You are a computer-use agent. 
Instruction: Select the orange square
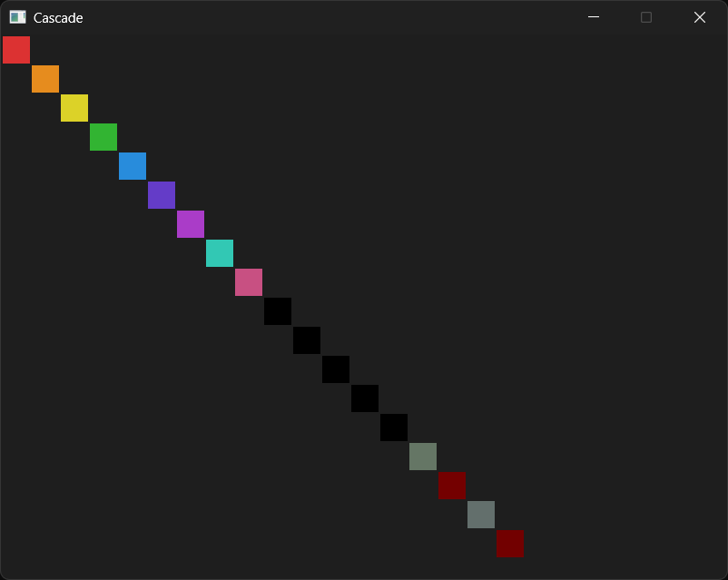coord(45,79)
